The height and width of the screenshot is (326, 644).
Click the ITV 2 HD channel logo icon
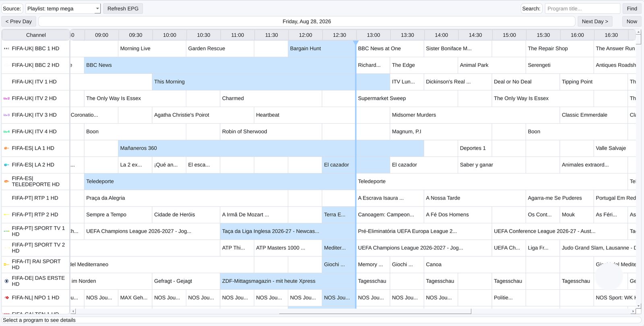(x=6, y=98)
